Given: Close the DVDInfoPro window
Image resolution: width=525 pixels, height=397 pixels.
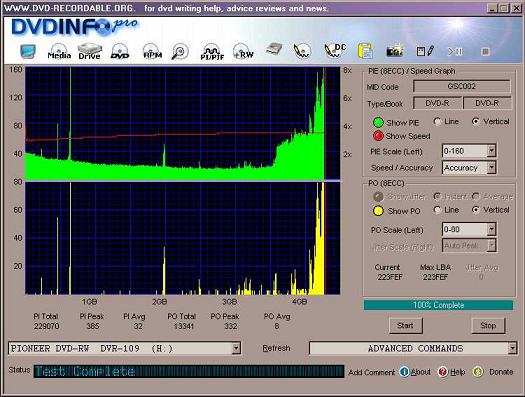Looking at the screenshot, I should (516, 8).
